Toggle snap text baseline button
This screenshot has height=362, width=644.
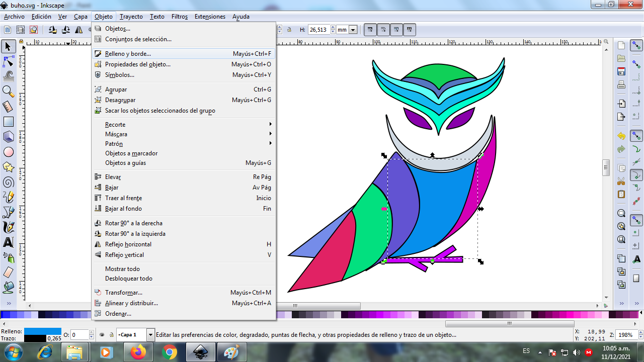[637, 259]
